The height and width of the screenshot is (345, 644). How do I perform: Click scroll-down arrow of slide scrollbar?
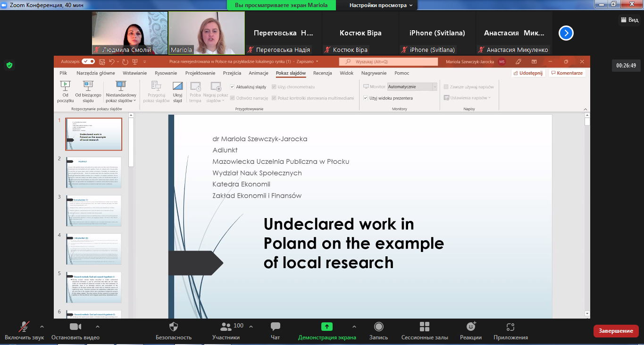click(x=587, y=313)
